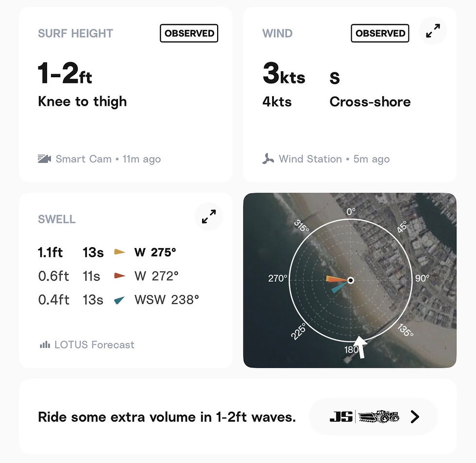The image size is (476, 463).
Task: Click the Wind Station fan icon
Action: 268,159
